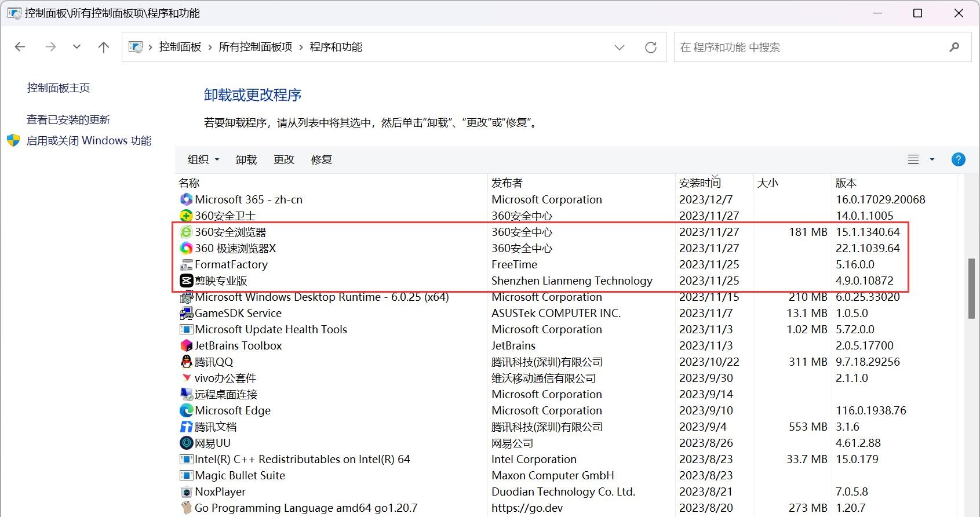Image resolution: width=980 pixels, height=517 pixels.
Task: Open 启用或关闭 Windows 功能 link
Action: click(89, 141)
